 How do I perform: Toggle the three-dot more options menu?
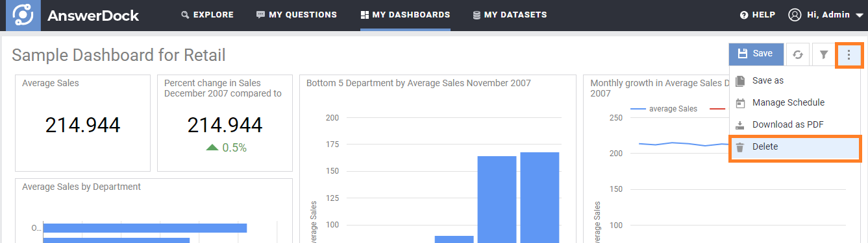click(849, 54)
